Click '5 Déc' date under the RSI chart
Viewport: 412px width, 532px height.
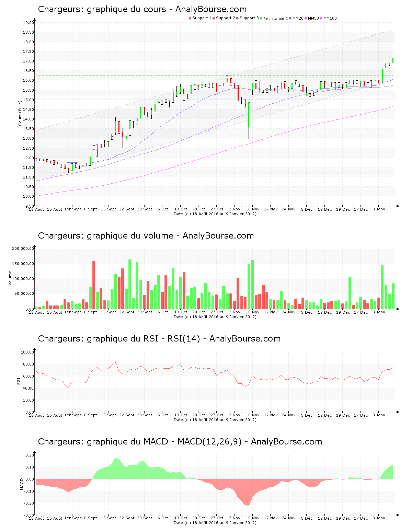[x=307, y=415]
